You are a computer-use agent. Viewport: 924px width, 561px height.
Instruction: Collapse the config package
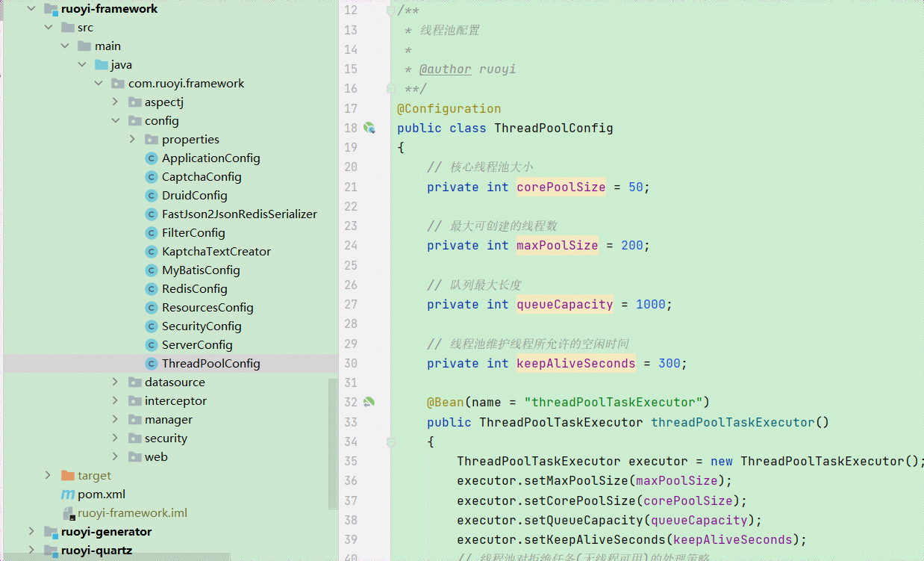[116, 121]
